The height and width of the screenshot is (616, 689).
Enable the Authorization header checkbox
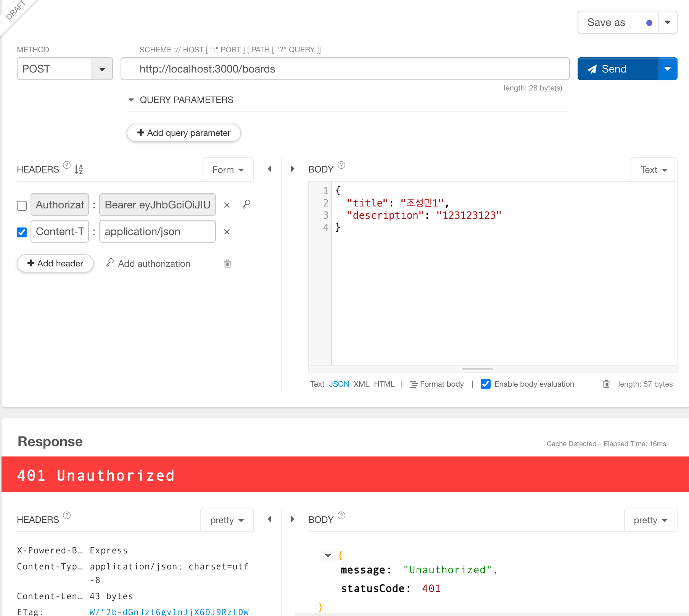coord(22,206)
